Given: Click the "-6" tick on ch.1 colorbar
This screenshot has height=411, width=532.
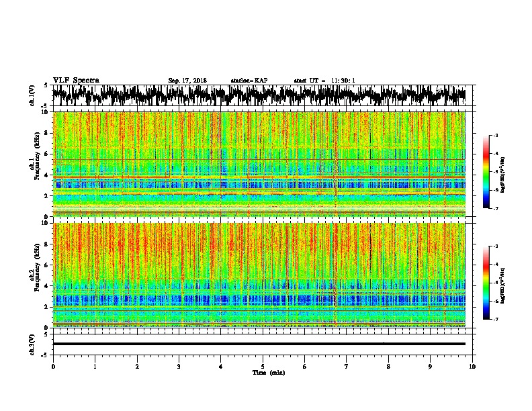Looking at the screenshot, I should [x=496, y=190].
